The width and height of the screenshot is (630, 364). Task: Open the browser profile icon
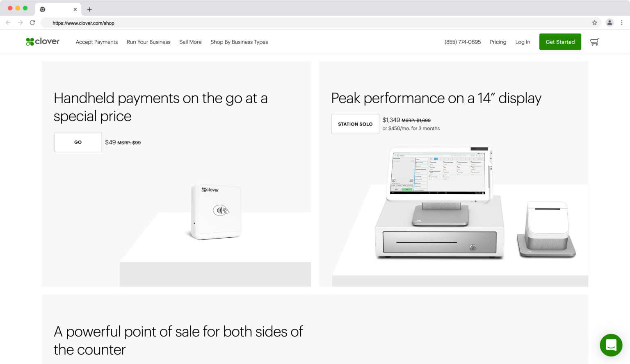coord(609,23)
